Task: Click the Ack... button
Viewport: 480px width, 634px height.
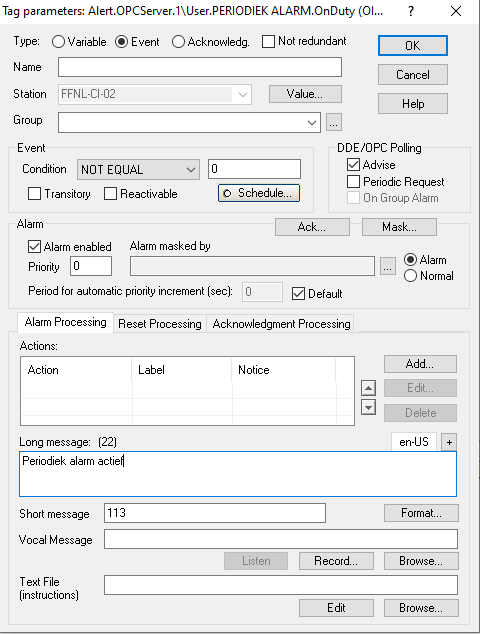Action: pos(312,227)
